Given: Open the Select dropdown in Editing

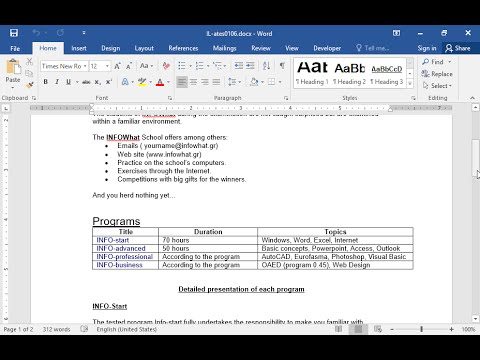Looking at the screenshot, I should 437,86.
